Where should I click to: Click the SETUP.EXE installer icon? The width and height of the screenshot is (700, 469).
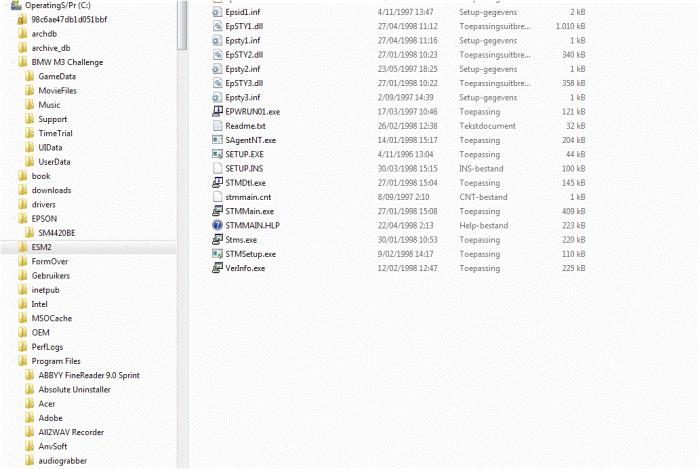pyautogui.click(x=217, y=154)
